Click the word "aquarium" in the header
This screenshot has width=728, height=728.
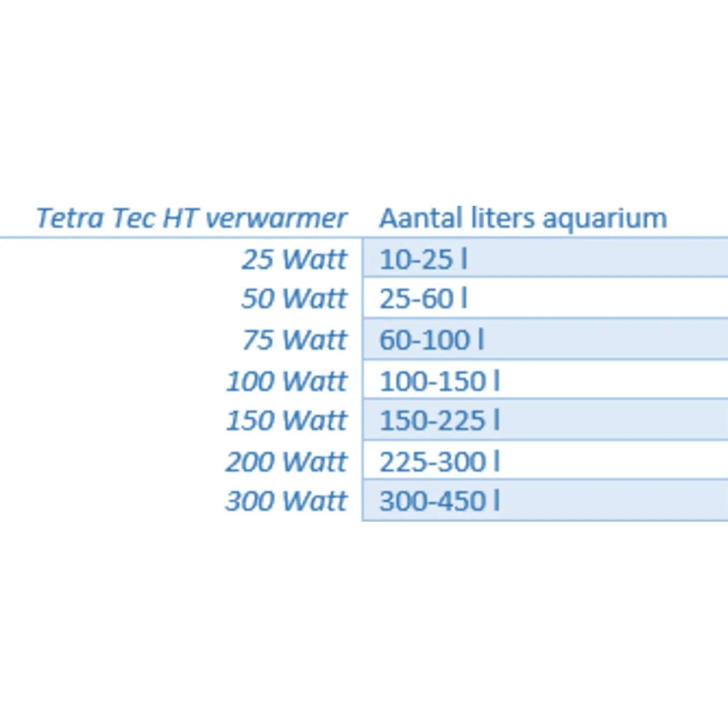coord(604,219)
